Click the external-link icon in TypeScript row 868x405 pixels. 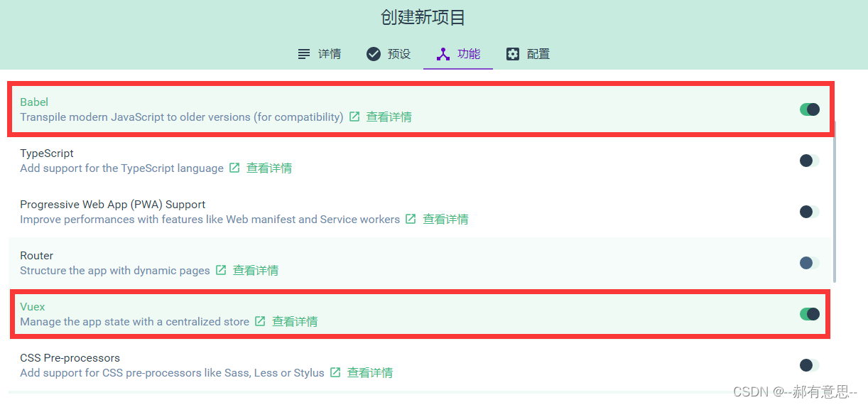(234, 168)
